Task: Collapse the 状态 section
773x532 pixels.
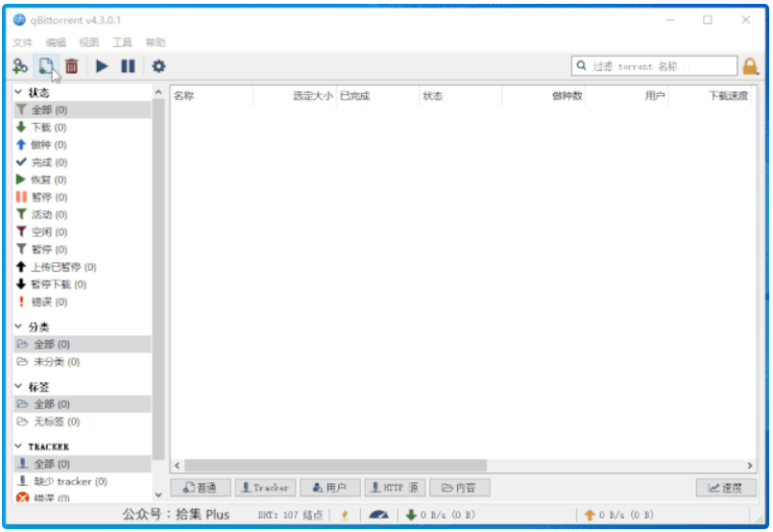Action: [x=19, y=92]
